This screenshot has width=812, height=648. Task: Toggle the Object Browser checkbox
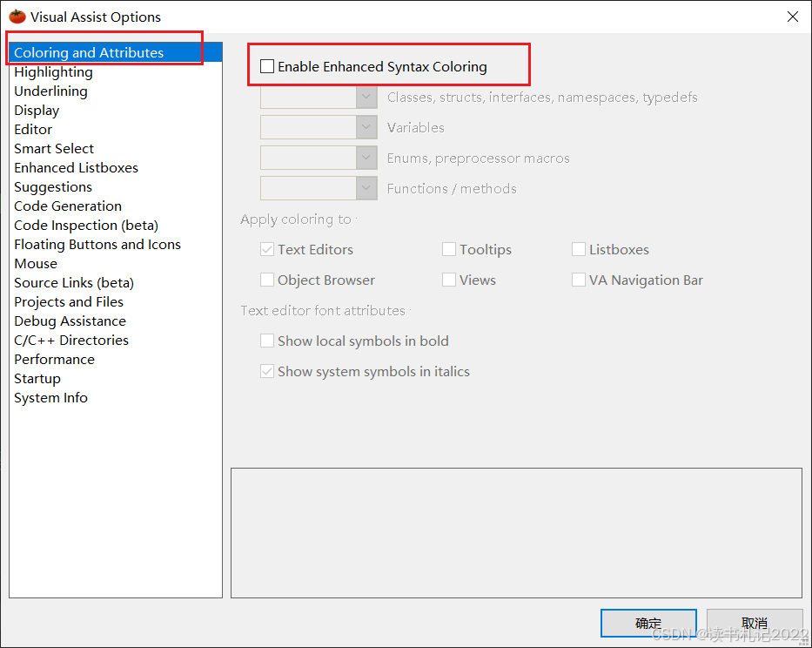pyautogui.click(x=266, y=280)
